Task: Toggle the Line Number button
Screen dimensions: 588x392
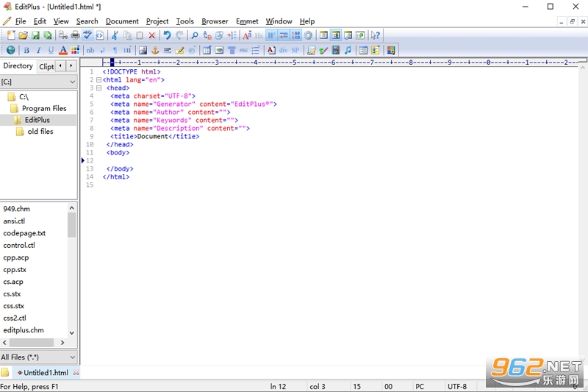Action: pyautogui.click(x=296, y=35)
